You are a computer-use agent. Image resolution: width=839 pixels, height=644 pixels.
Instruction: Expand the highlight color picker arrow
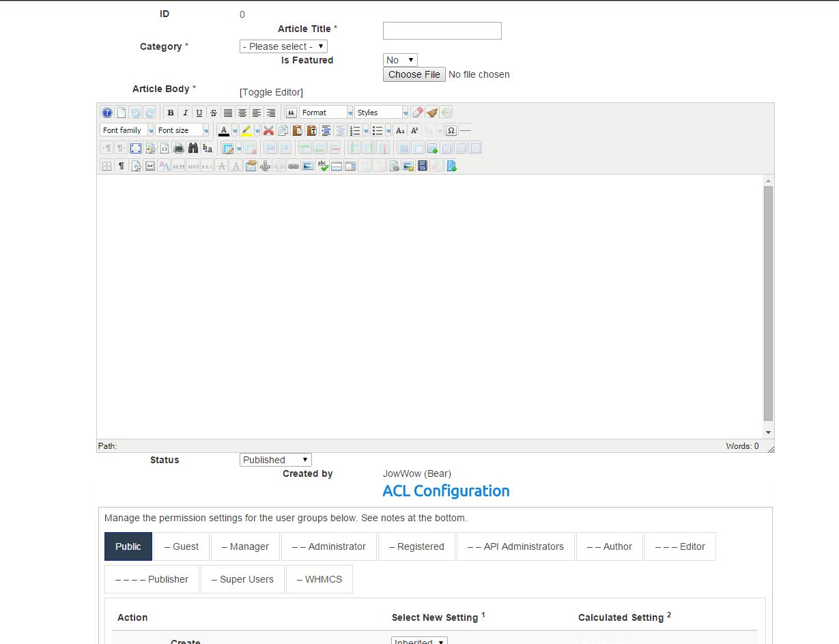(x=257, y=130)
